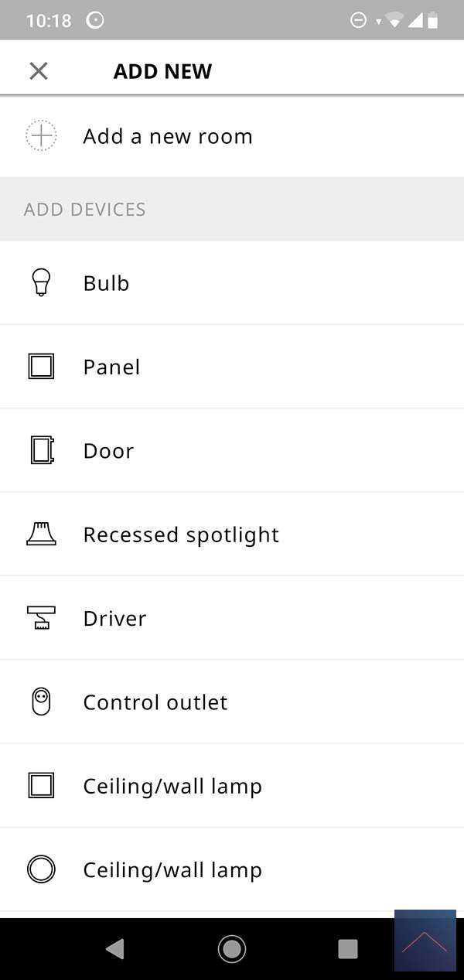The width and height of the screenshot is (464, 980).
Task: Choose "Driver" device entry
Action: click(x=114, y=618)
